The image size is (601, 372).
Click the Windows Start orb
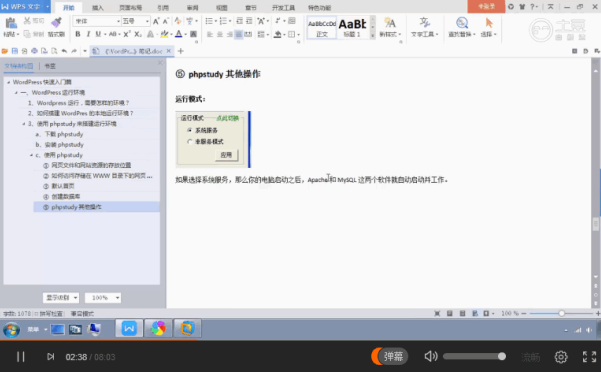[x=11, y=329]
